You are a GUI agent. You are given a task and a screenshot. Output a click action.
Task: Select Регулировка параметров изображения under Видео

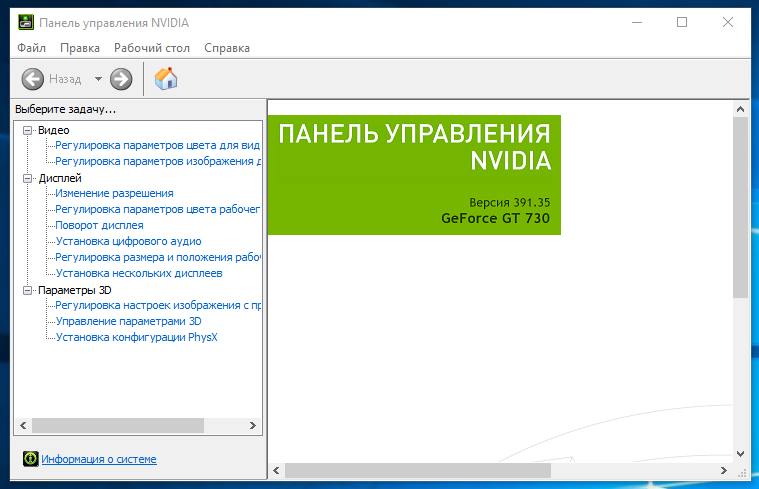coord(158,161)
